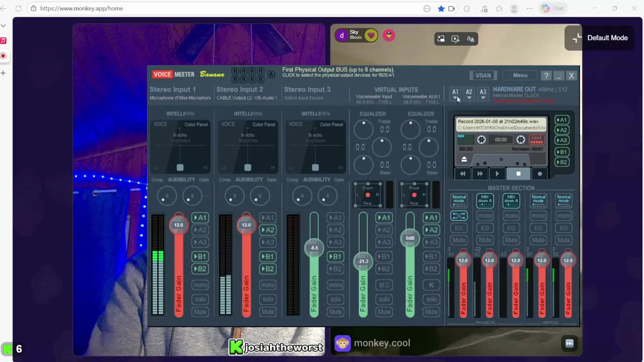This screenshot has width=644, height=362.
Task: Click the recorder file name display
Action: click(500, 124)
